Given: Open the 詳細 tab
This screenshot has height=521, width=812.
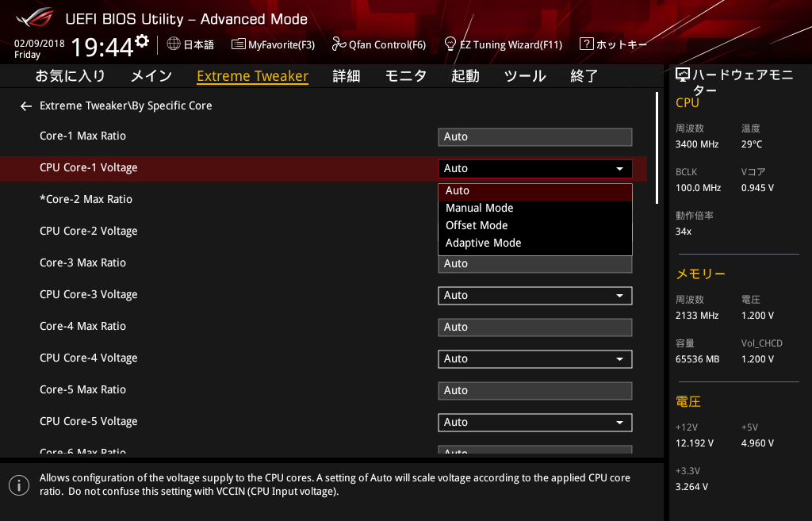Looking at the screenshot, I should [x=347, y=76].
